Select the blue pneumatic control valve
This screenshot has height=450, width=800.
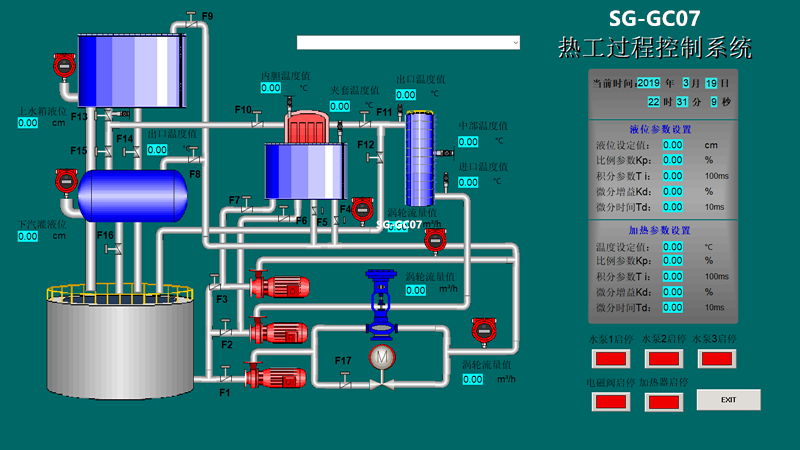pos(381,298)
